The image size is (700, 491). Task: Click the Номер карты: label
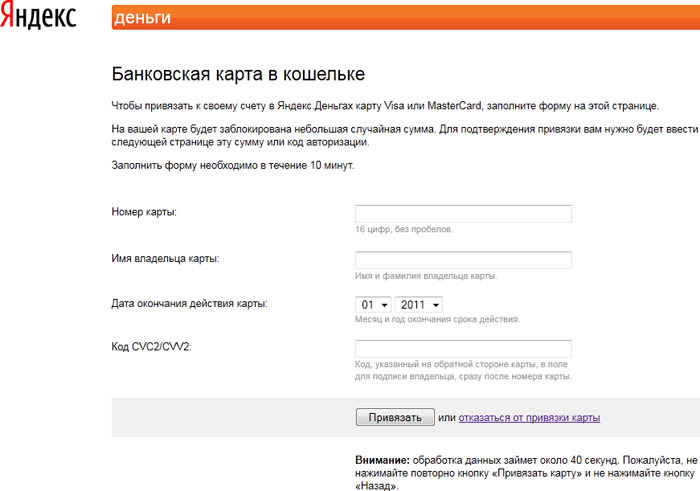pyautogui.click(x=151, y=212)
